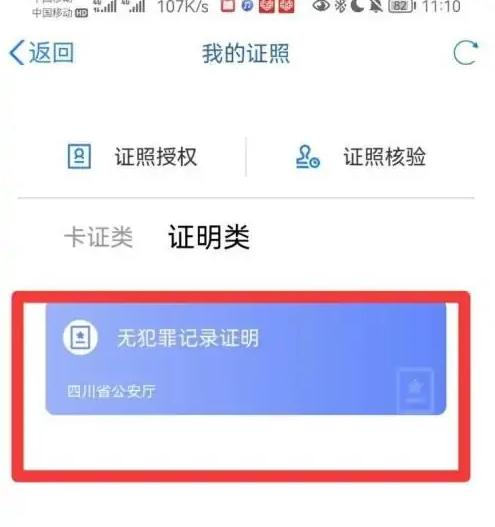Tap the 11:10 clock in status bar
Screen dimensions: 495x527
coord(441,6)
